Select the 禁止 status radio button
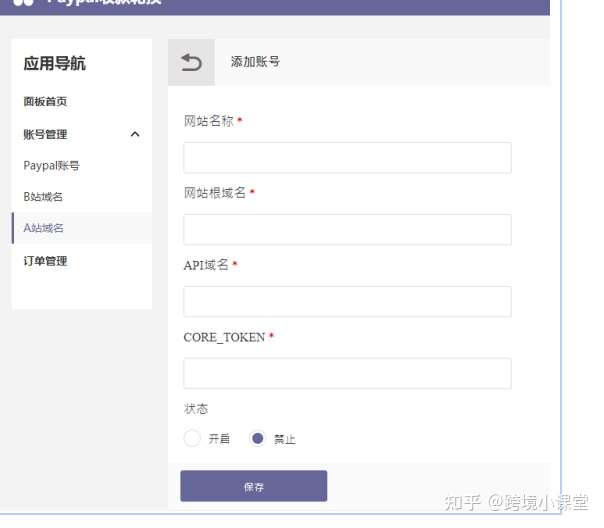The image size is (604, 528). [x=257, y=438]
